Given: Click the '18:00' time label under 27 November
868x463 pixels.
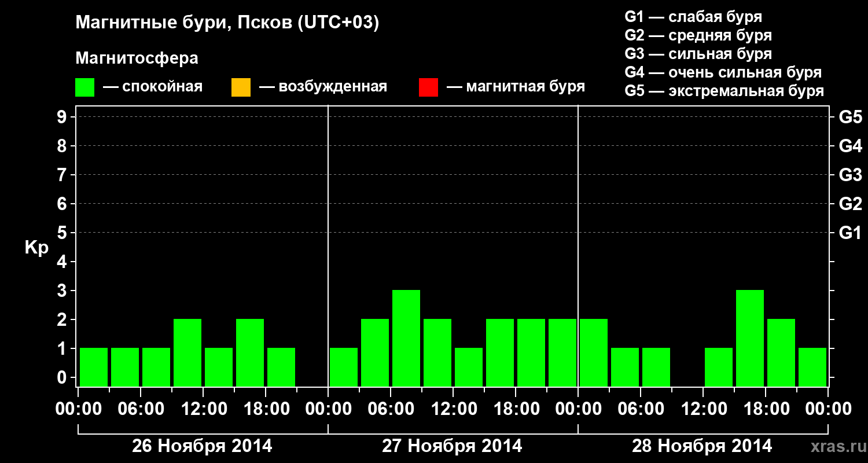Looking at the screenshot, I should pyautogui.click(x=516, y=409).
